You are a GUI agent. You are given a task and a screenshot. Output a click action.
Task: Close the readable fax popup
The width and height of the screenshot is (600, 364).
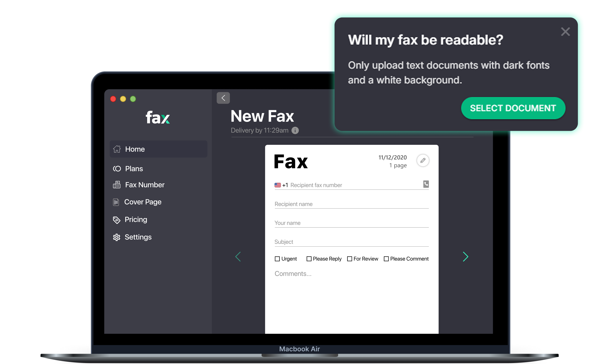click(565, 32)
